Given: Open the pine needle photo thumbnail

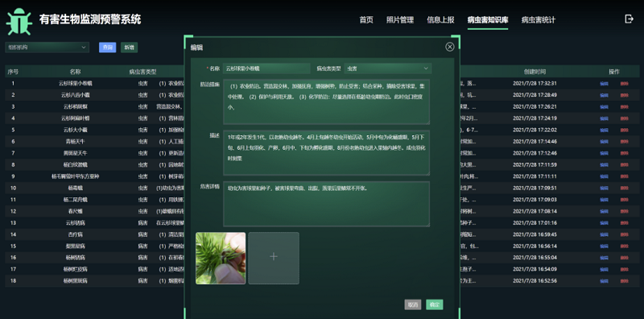Looking at the screenshot, I should point(221,258).
